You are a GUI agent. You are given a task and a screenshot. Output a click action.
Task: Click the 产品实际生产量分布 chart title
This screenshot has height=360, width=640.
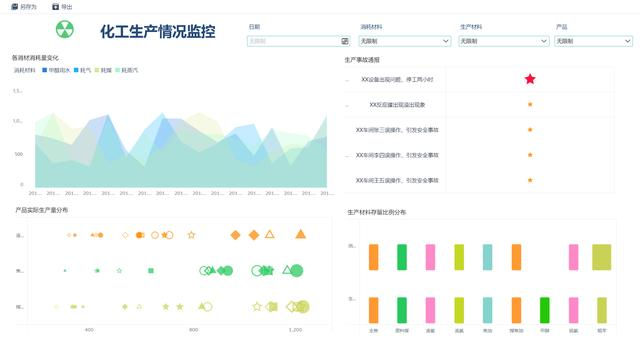pyautogui.click(x=42, y=210)
